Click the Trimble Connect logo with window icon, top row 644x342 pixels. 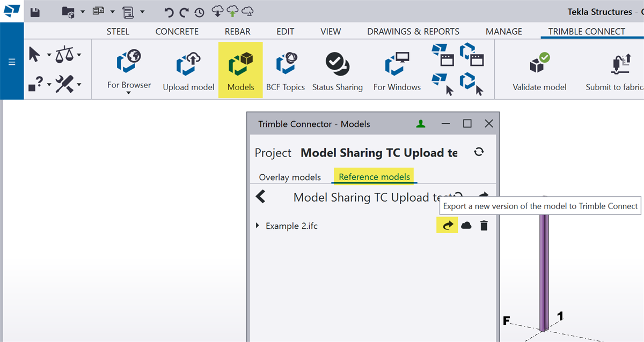(x=472, y=54)
